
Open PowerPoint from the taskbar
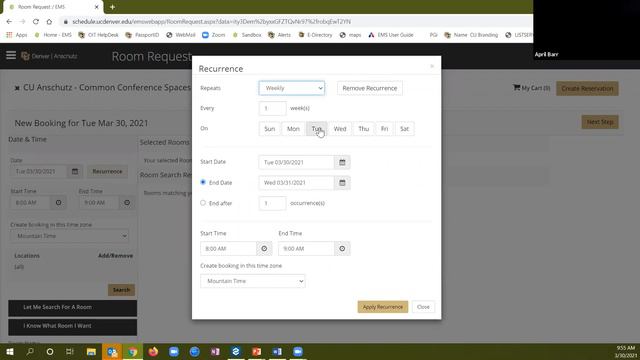click(256, 351)
